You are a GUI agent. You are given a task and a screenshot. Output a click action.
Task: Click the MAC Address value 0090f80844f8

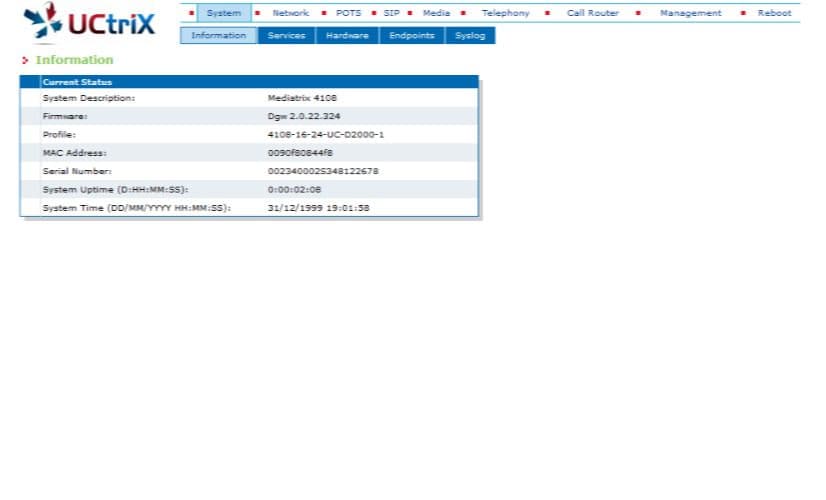pos(300,153)
